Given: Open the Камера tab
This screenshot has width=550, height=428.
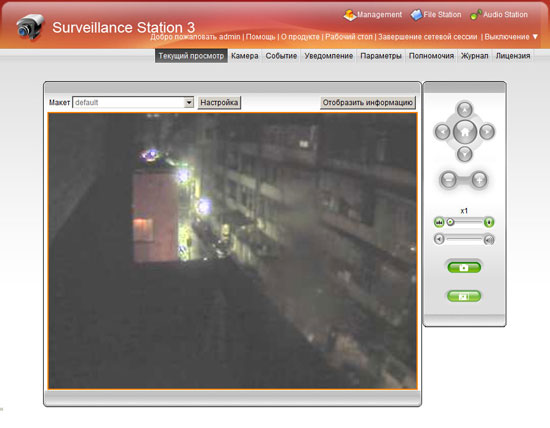Looking at the screenshot, I should 245,56.
